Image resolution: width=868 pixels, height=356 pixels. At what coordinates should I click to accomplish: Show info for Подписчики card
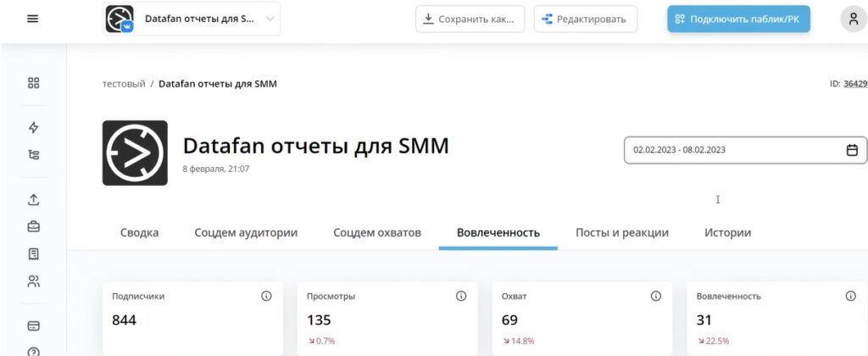[266, 296]
